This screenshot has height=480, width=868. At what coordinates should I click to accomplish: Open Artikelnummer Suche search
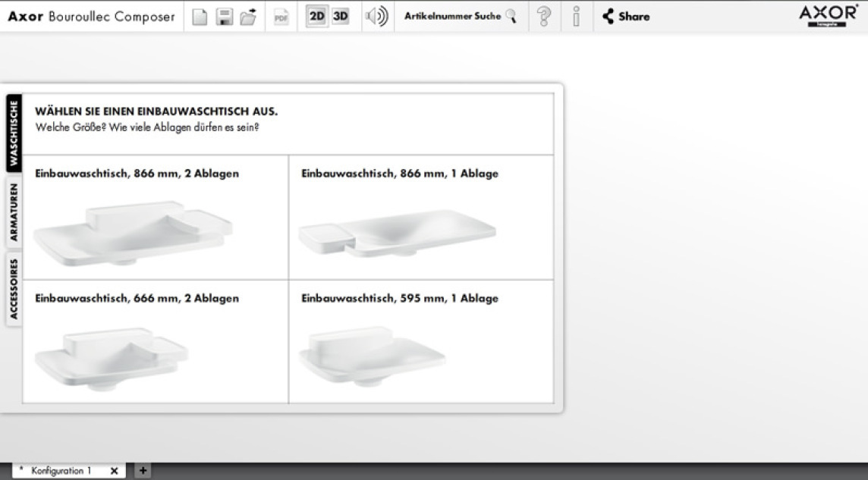[461, 17]
